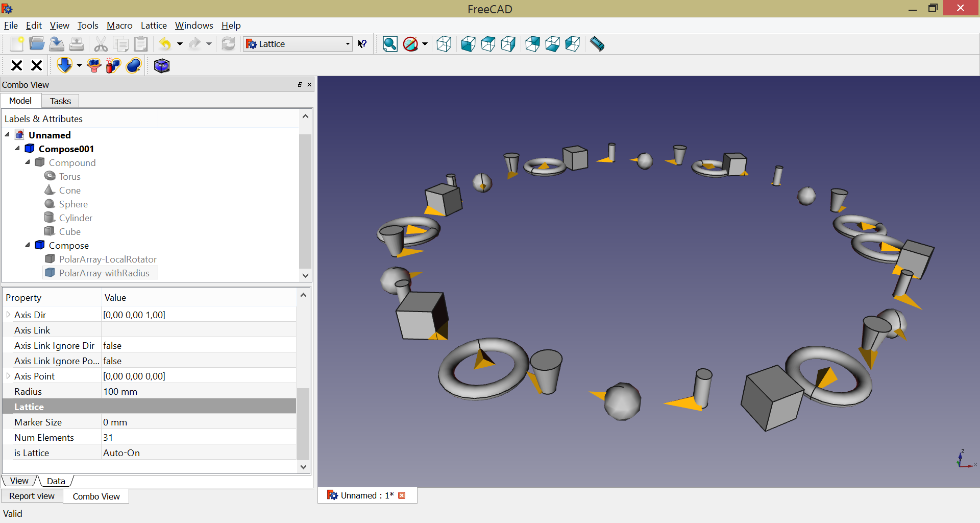The image size is (980, 523).
Task: Activate the measure distance ruler tool
Action: click(597, 44)
